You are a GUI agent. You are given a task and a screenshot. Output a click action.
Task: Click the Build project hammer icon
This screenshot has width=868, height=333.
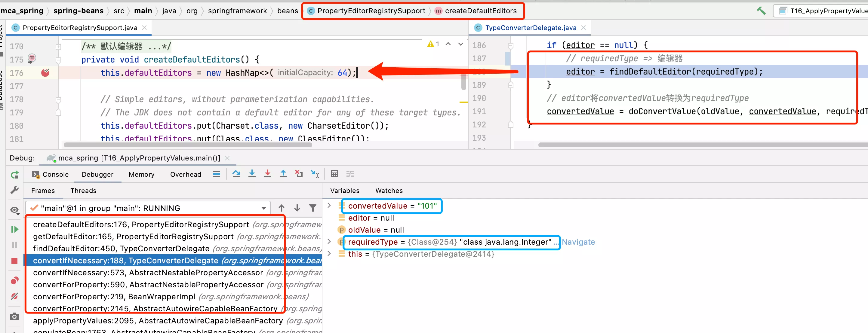click(x=761, y=11)
